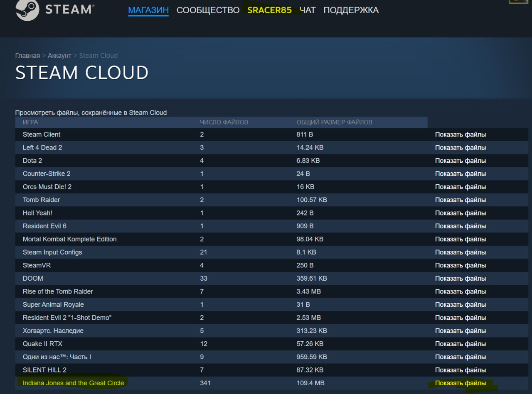Click the total size "2.53 MB"

(x=309, y=318)
